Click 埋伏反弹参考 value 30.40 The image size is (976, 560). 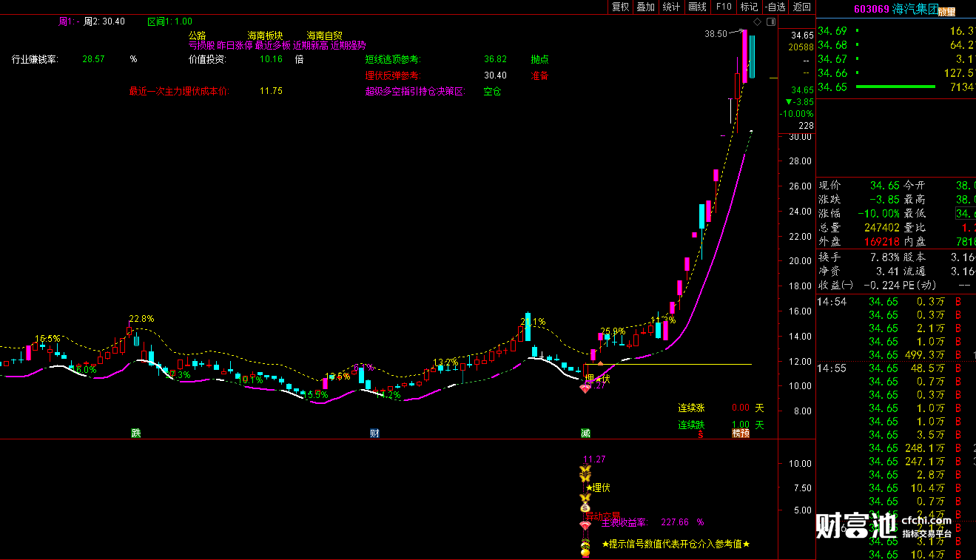point(495,75)
